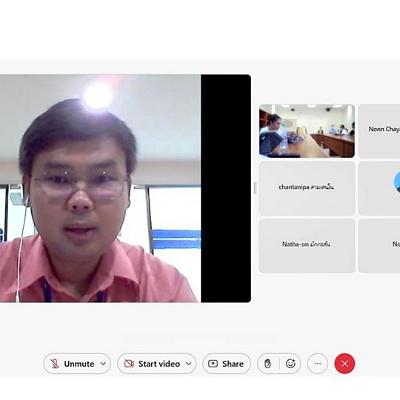
Task: Open the video options arrow beside Start video
Action: pos(189,364)
